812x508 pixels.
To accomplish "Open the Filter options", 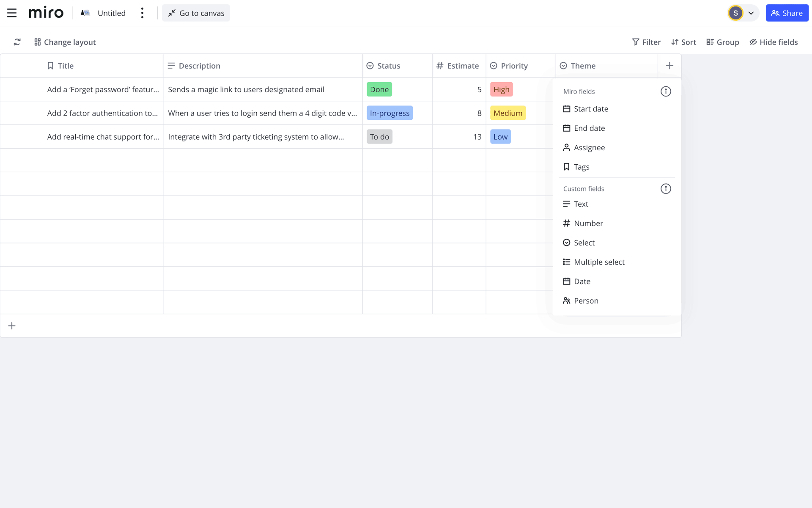I will click(x=646, y=42).
